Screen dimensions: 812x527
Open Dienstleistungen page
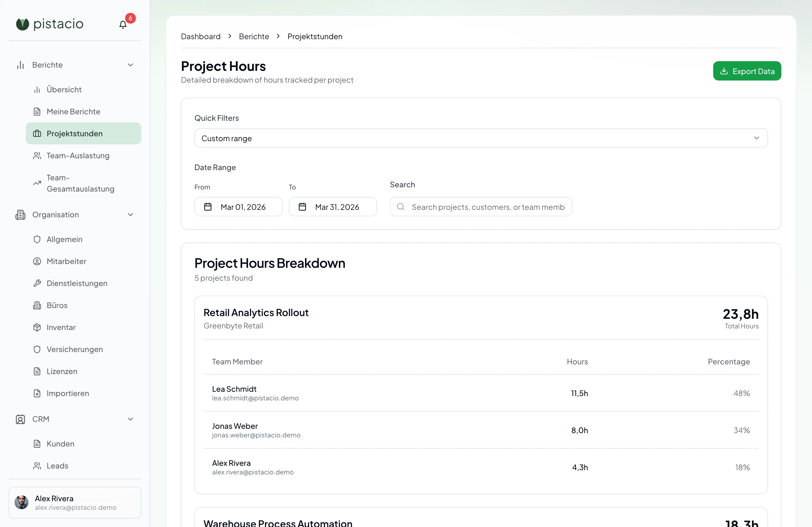pyautogui.click(x=83, y=283)
